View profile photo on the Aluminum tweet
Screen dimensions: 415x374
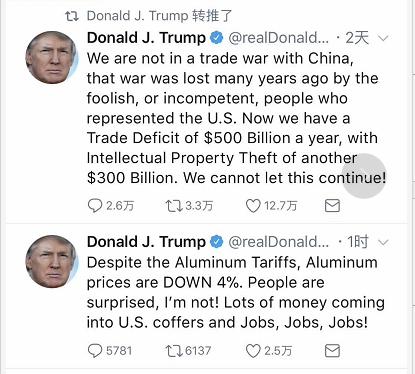(52, 261)
